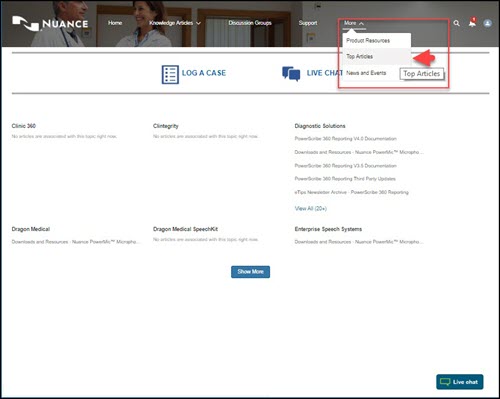Open the floating Live chat button
This screenshot has height=399, width=500.
[460, 382]
